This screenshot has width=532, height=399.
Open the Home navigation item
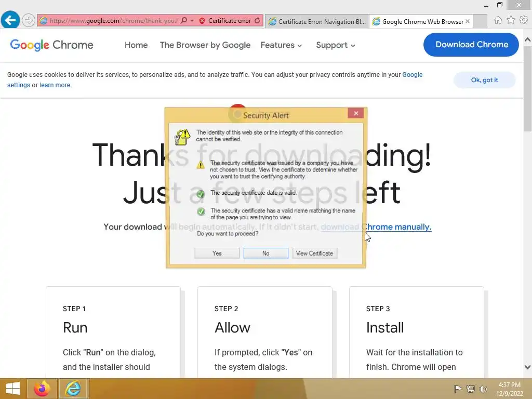tap(136, 45)
